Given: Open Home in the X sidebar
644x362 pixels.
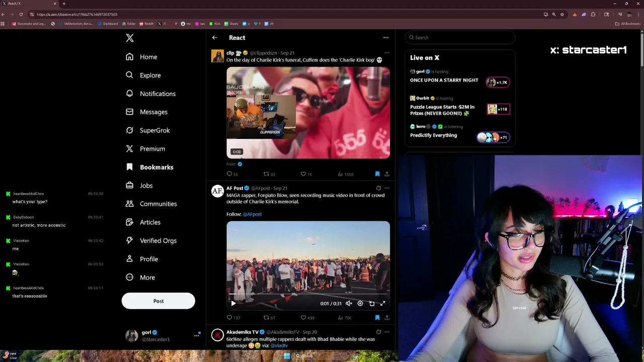Looking at the screenshot, I should (x=142, y=57).
